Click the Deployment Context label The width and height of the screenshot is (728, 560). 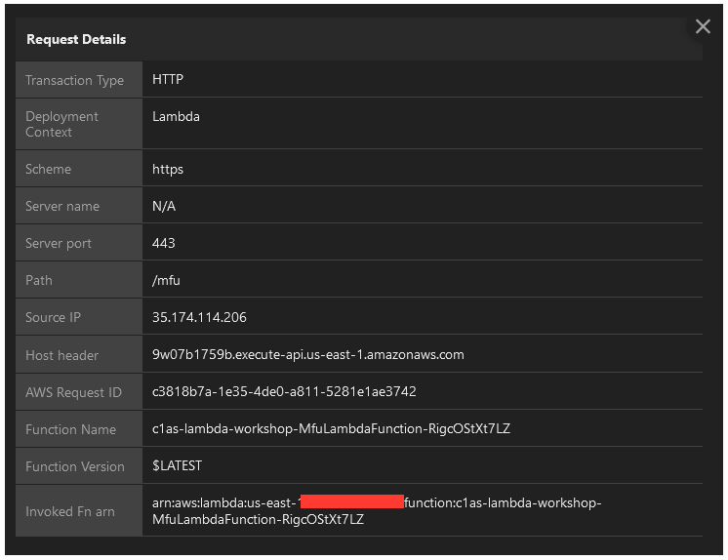(61, 124)
